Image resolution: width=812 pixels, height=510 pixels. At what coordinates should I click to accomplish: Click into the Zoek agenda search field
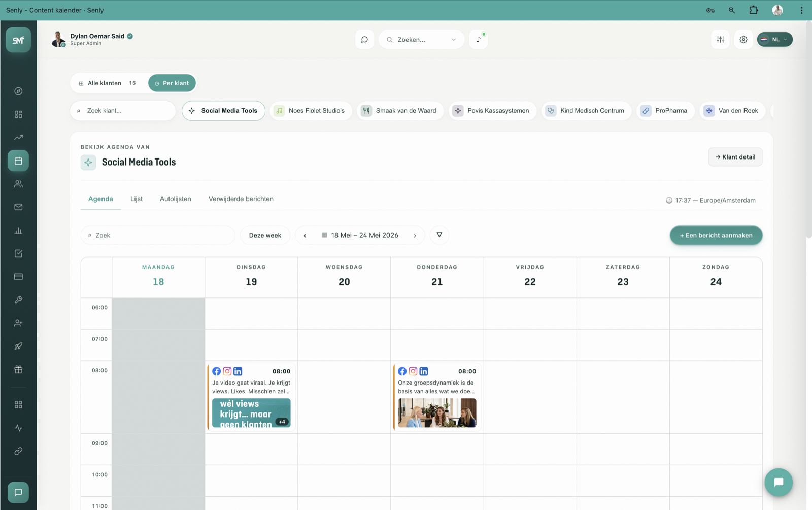coord(158,235)
